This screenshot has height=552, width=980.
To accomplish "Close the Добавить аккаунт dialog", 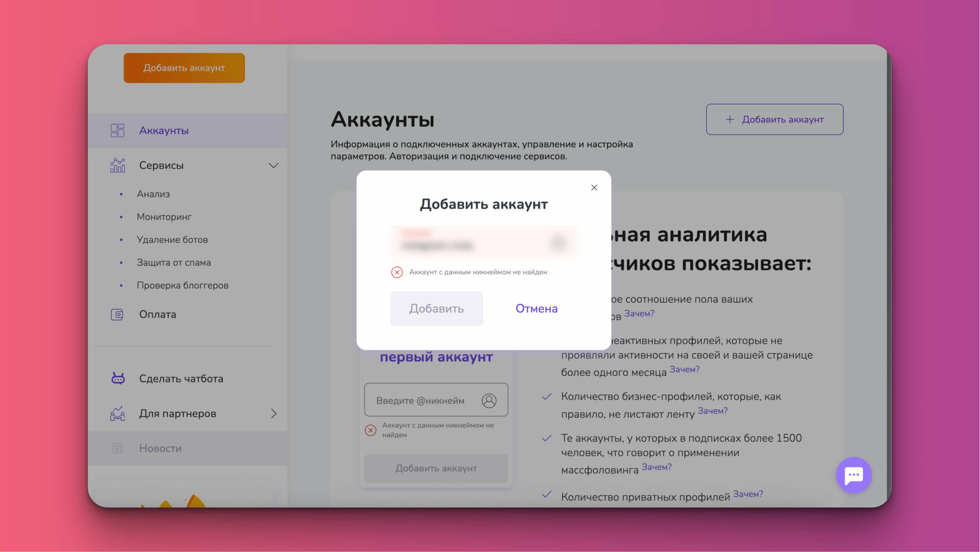I will click(x=594, y=188).
